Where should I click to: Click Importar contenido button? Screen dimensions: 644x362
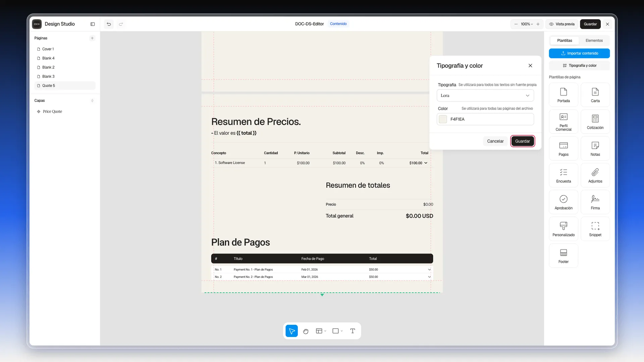579,53
